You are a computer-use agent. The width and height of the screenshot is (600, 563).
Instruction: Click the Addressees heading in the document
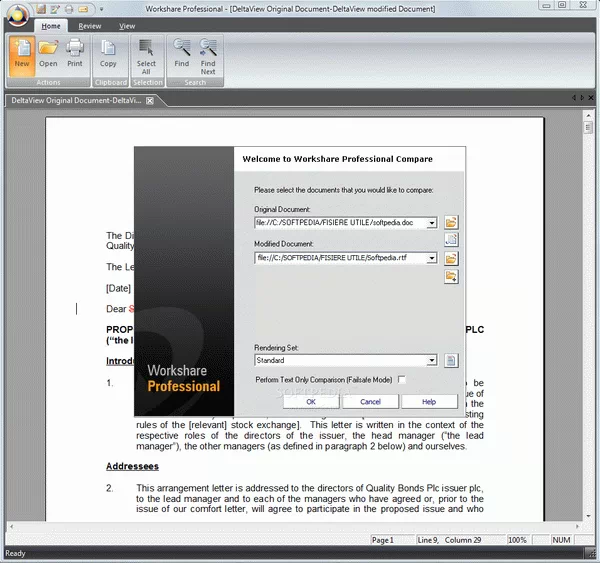point(132,466)
